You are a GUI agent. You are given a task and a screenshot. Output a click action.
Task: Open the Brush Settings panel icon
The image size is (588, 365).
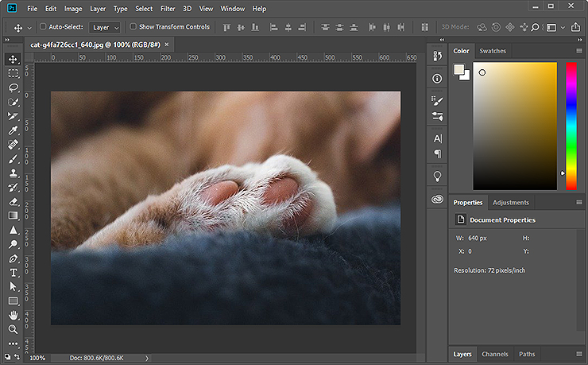(437, 100)
